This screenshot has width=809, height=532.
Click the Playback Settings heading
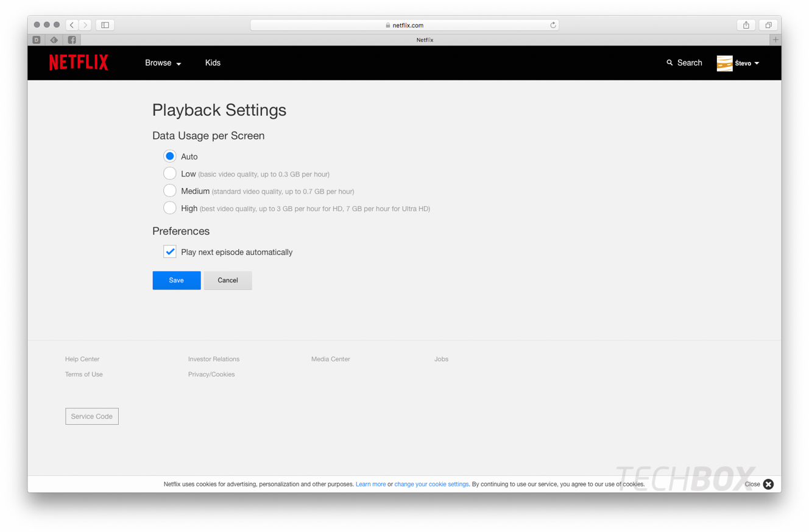click(x=219, y=110)
